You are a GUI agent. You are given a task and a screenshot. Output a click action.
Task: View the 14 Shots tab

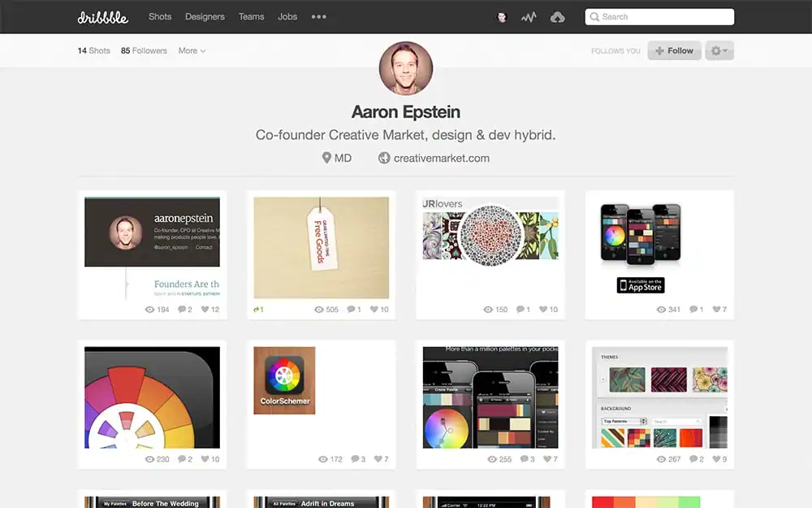pyautogui.click(x=93, y=50)
